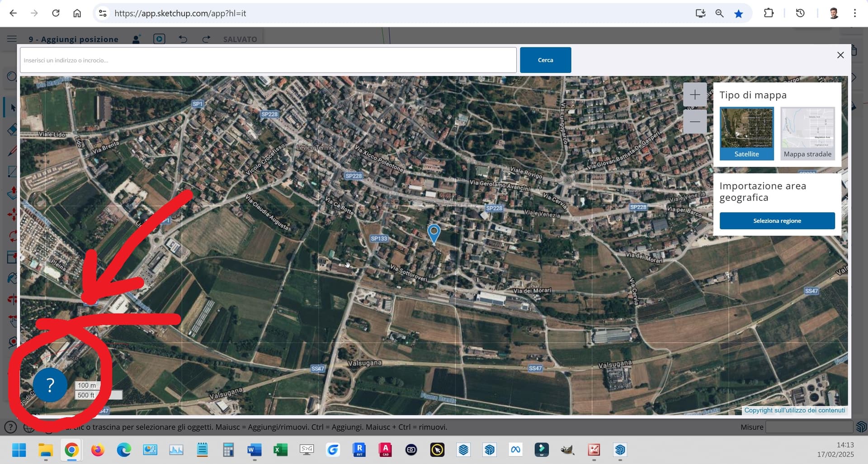868x464 pixels.
Task: Open the browser home page
Action: point(77,13)
